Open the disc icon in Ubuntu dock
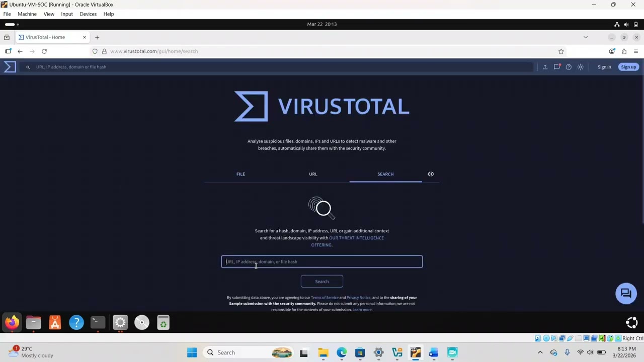Viewport: 644px width, 362px height. coord(142,322)
